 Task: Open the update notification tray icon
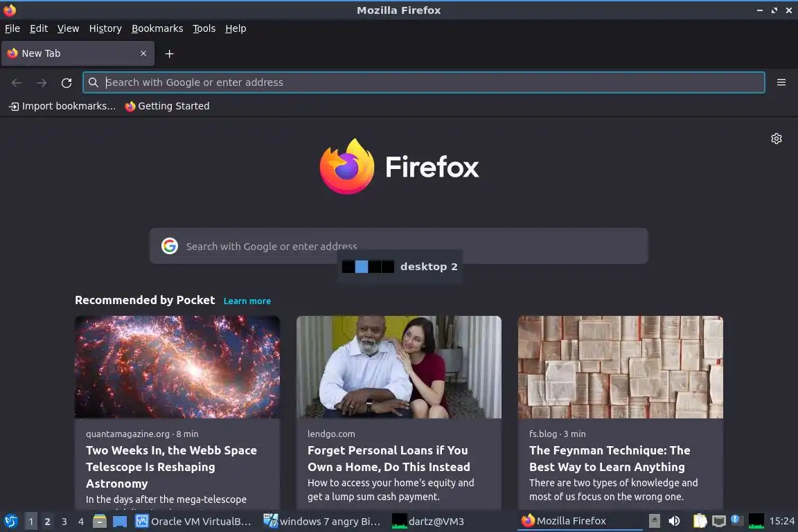point(737,520)
